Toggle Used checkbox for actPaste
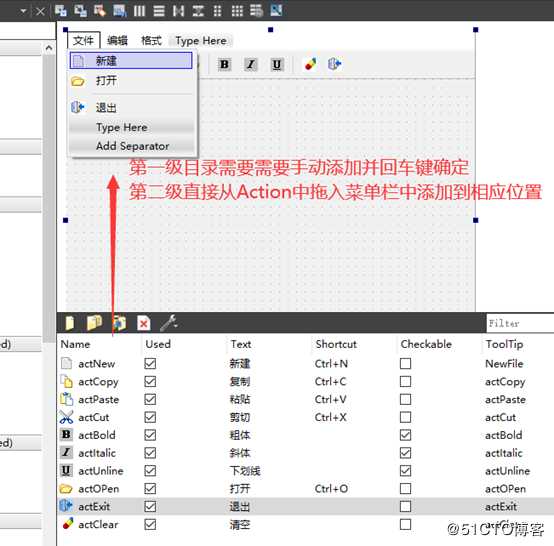This screenshot has height=546, width=554. pyautogui.click(x=150, y=399)
